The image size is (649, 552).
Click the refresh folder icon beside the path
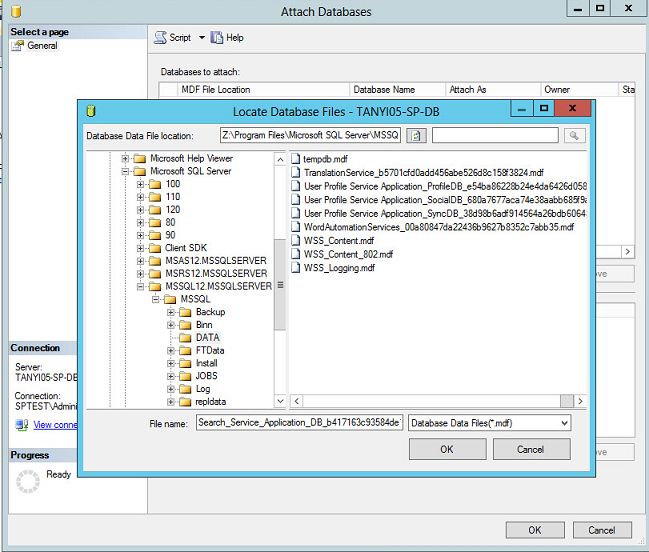click(416, 135)
